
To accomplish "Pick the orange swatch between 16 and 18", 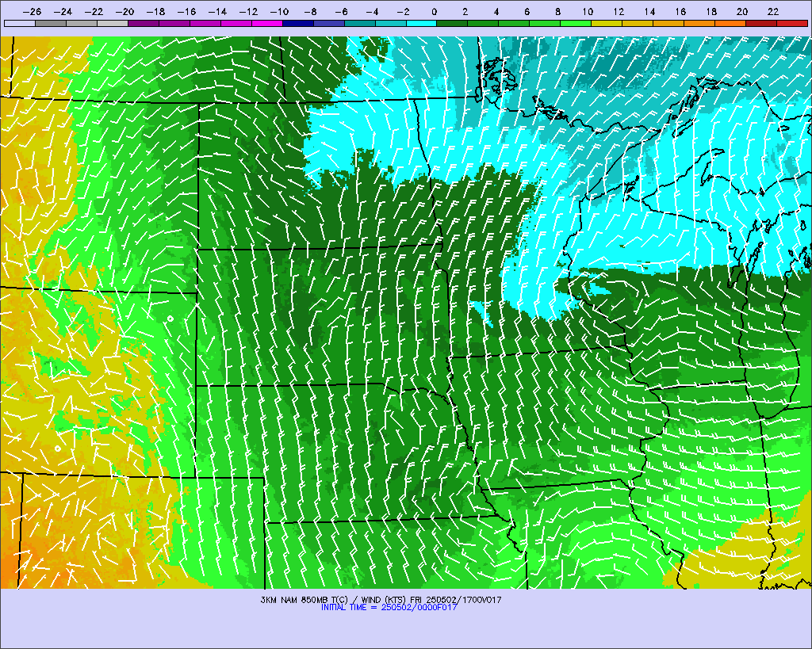I will (699, 23).
